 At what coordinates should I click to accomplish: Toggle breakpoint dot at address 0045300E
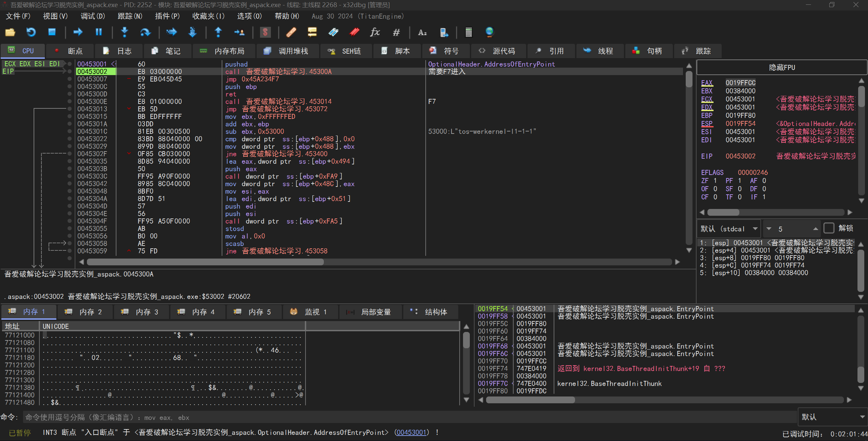(x=70, y=102)
